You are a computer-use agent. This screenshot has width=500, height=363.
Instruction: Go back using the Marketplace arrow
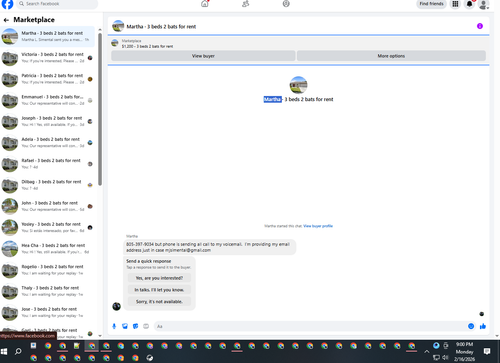[x=6, y=20]
